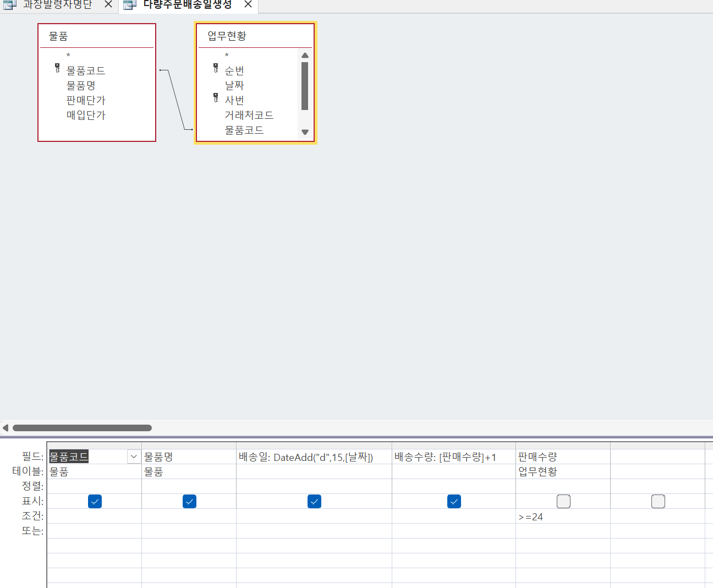Screen dimensions: 713x588
Task: Click the 배송수량 calculated field cell
Action: click(452, 457)
